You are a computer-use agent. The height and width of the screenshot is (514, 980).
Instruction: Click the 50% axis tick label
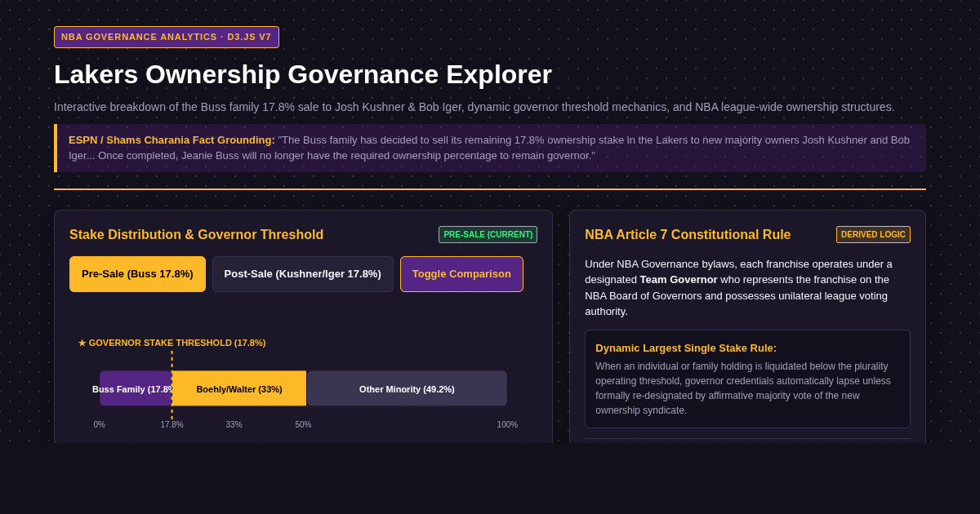303,424
